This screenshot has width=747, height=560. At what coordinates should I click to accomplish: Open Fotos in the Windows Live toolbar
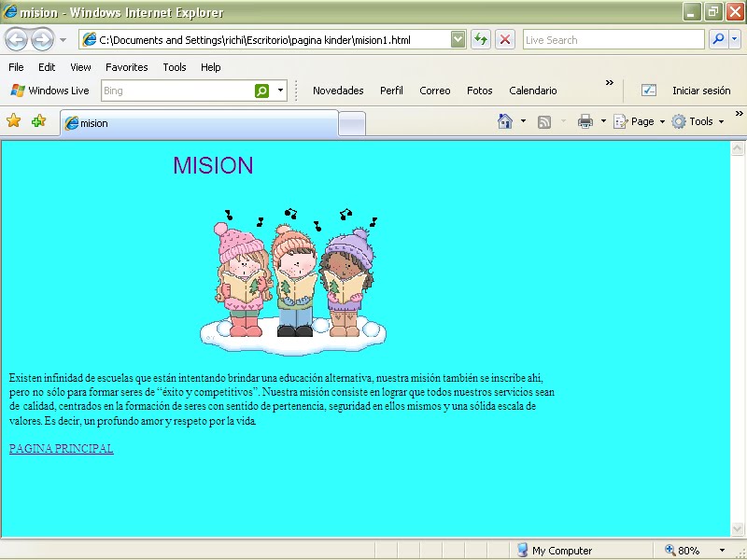(x=480, y=91)
